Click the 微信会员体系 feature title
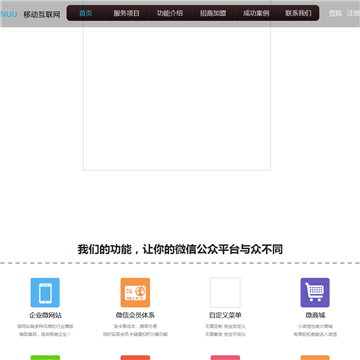The image size is (360, 360). (135, 315)
